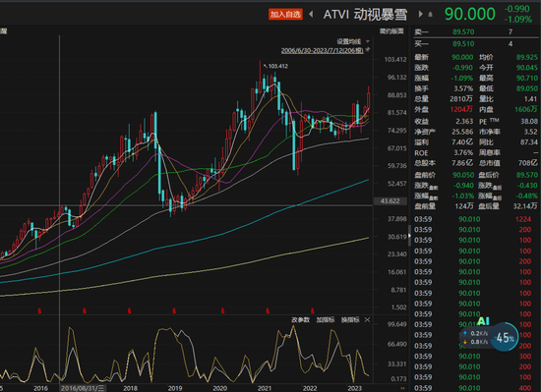This screenshot has height=392, width=541.
Task: Set a price alert with bell icon
Action: click(x=430, y=15)
